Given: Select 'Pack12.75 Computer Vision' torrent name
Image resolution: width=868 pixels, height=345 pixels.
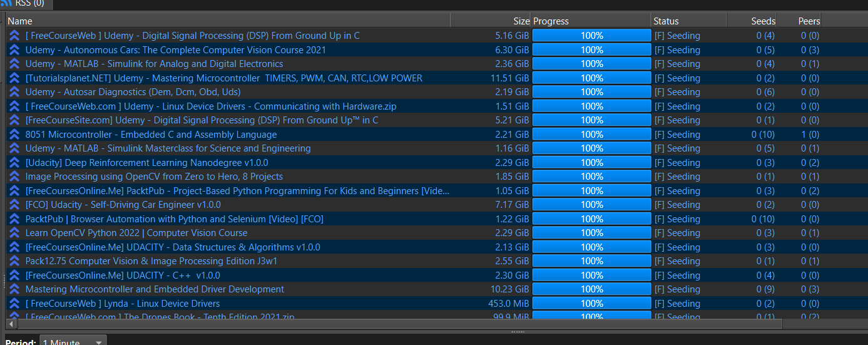Looking at the screenshot, I should (x=151, y=261).
